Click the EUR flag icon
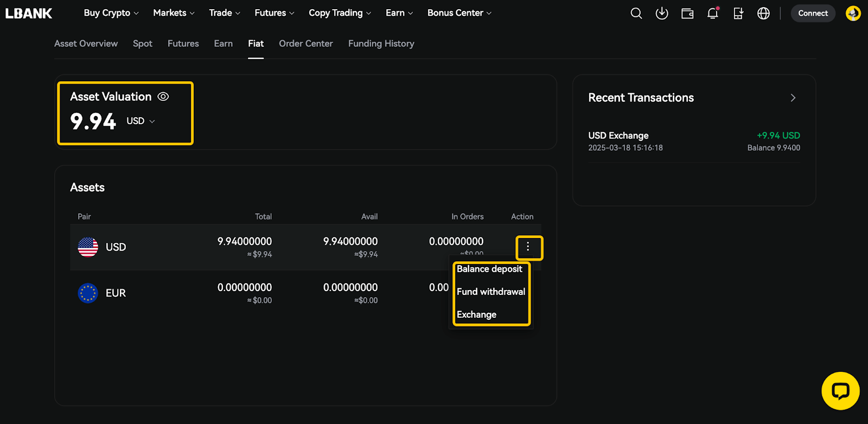The image size is (868, 424). (88, 293)
